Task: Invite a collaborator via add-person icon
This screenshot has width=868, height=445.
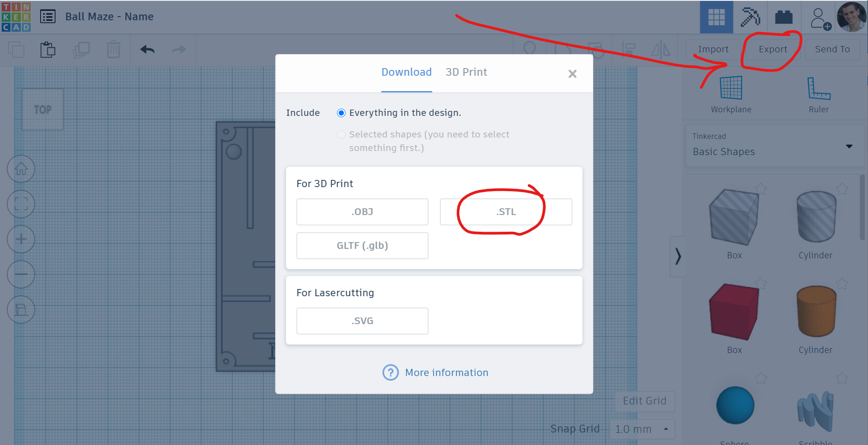Action: 820,19
